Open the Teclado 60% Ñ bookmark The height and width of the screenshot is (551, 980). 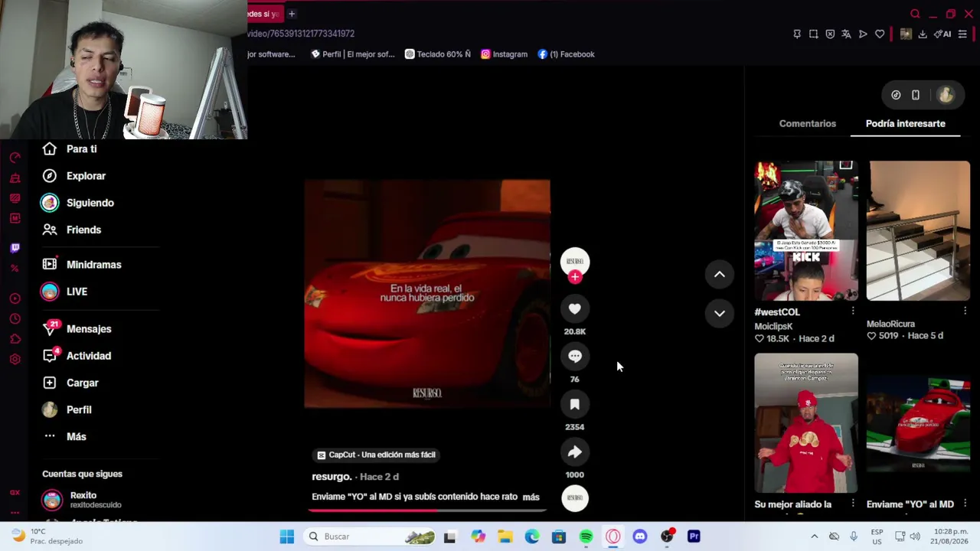pos(438,54)
